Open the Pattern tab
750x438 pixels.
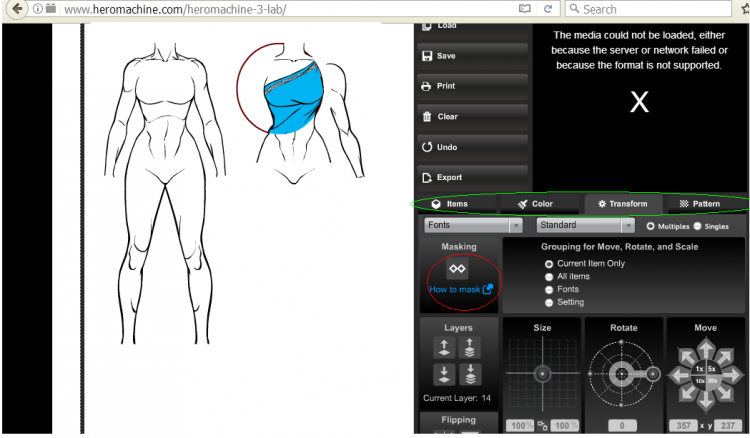(699, 204)
